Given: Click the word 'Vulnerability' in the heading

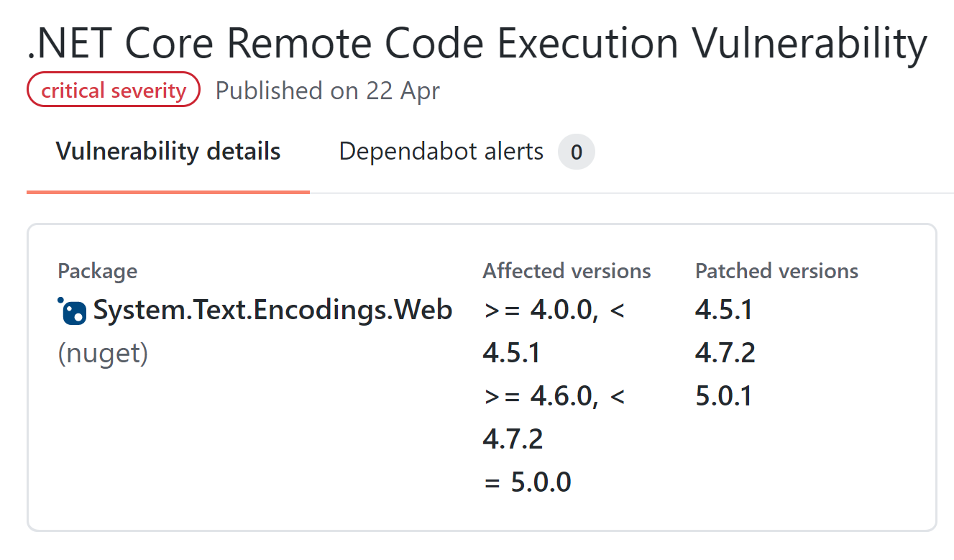Looking at the screenshot, I should pos(809,43).
